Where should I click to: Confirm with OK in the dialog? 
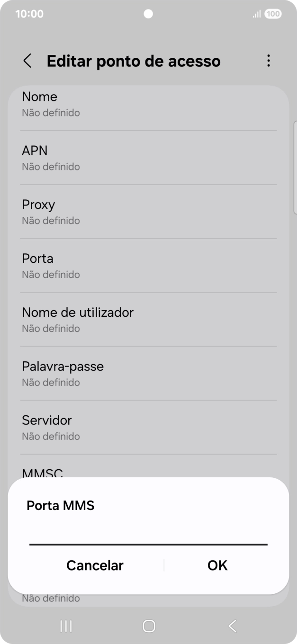217,565
